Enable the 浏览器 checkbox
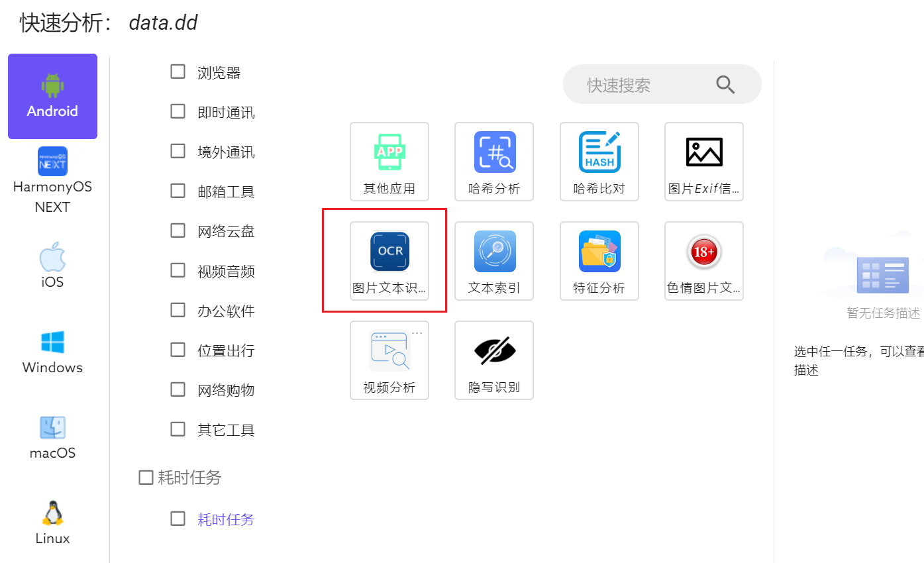Image resolution: width=924 pixels, height=563 pixels. click(x=178, y=72)
